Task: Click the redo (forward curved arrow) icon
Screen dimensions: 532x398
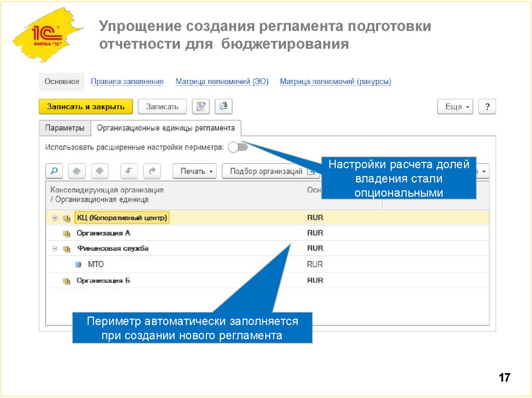Action: 151,170
